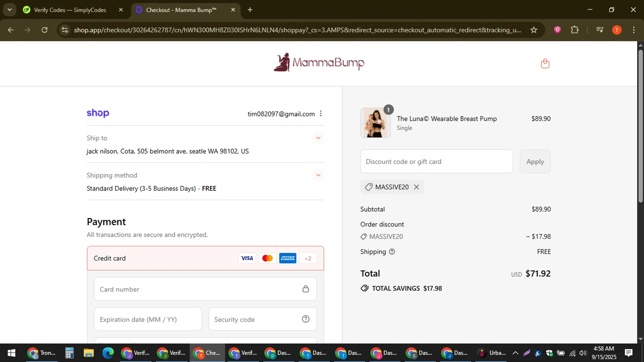This screenshot has height=362, width=644.
Task: Click the Total $71.92 amount
Action: [538, 274]
